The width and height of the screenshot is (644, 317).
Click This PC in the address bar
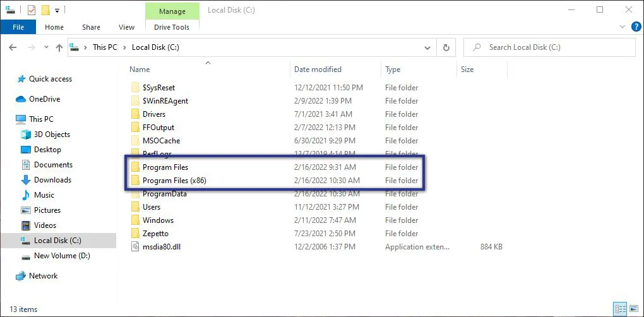105,47
